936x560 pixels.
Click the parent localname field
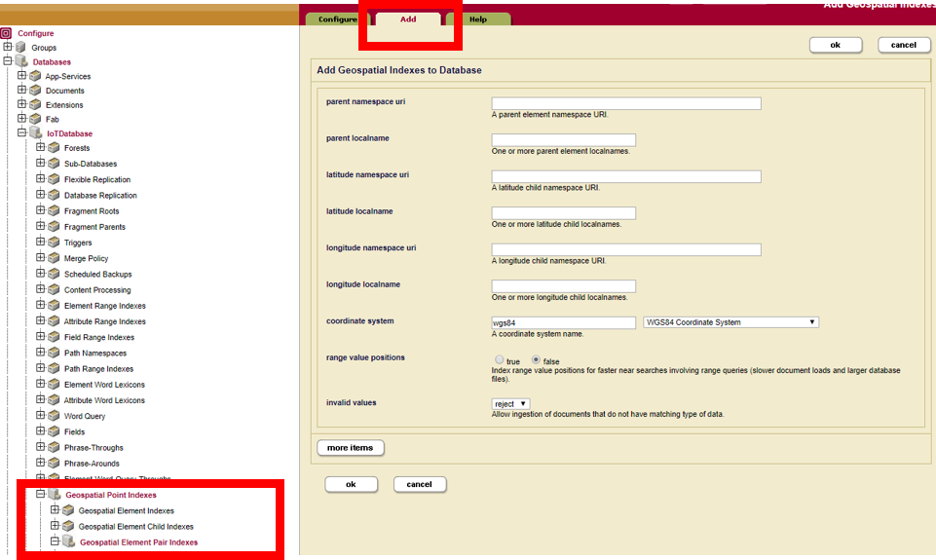(564, 139)
